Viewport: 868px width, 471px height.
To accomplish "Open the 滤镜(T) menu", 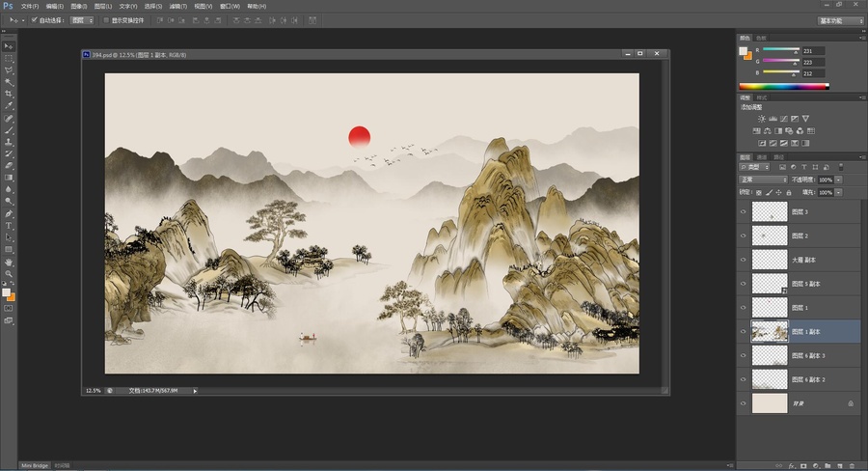I will click(x=178, y=6).
